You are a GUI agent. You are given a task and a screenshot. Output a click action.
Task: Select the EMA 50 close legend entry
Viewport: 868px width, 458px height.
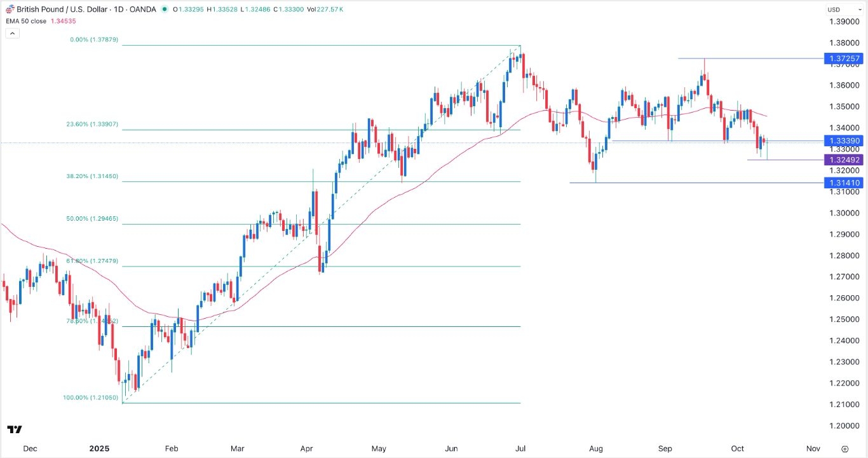point(25,21)
